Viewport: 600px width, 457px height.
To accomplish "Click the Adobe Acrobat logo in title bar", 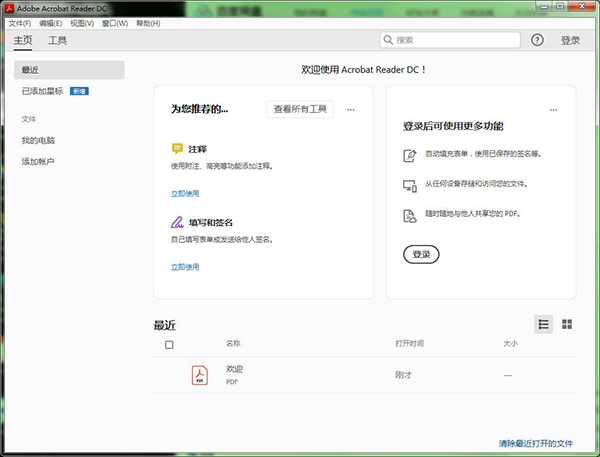I will (x=9, y=8).
